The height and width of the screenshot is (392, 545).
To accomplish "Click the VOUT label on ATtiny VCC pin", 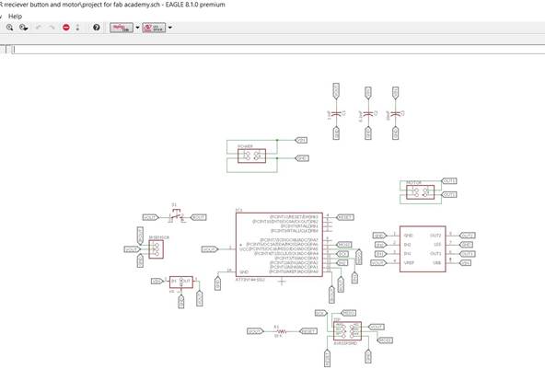I will tap(210, 249).
